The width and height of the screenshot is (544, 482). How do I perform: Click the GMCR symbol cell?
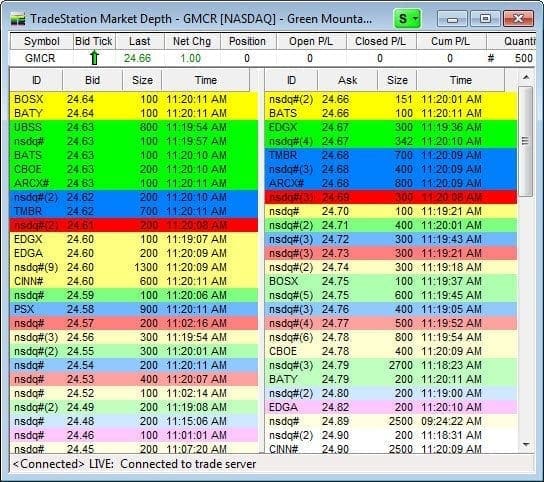(x=40, y=58)
